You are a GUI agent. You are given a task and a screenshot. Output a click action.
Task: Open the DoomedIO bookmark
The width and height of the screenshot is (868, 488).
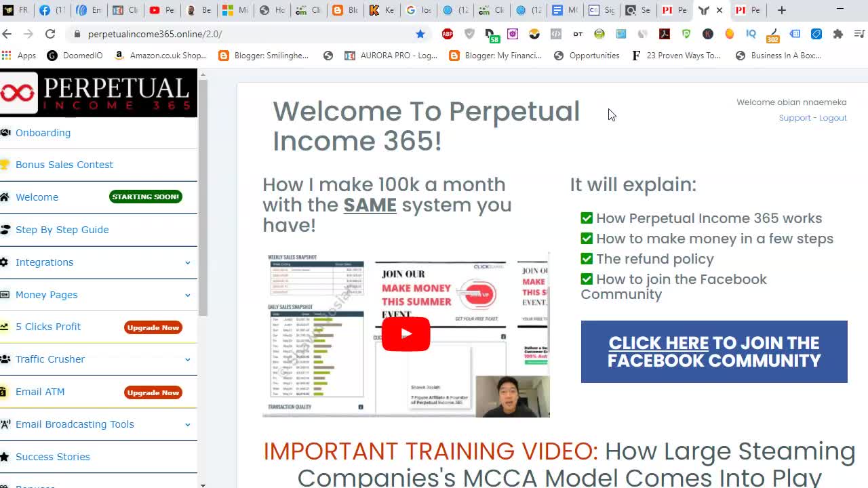[x=75, y=56]
